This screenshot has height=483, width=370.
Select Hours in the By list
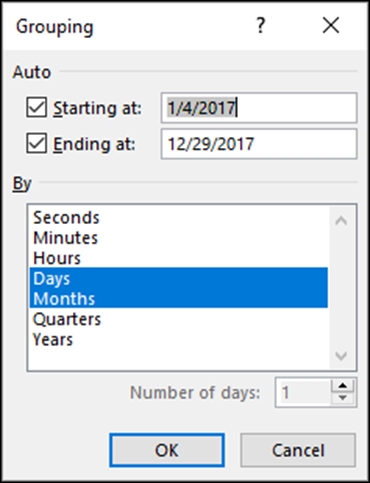click(179, 258)
